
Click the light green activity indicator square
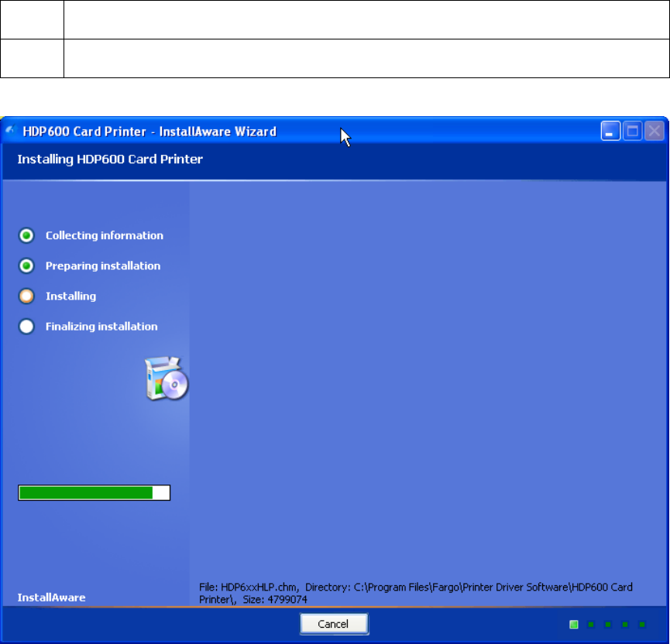(x=574, y=625)
